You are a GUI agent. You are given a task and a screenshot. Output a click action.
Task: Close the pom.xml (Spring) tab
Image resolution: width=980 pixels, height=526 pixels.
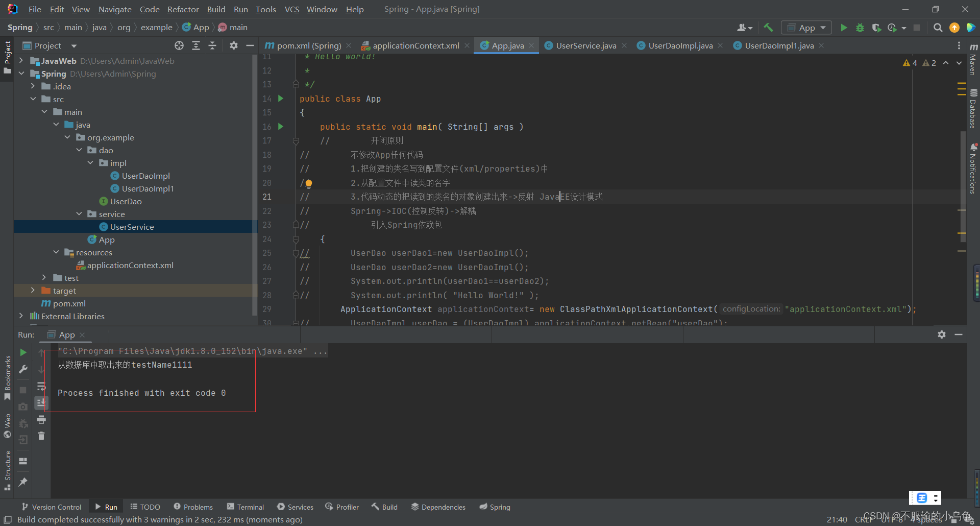(349, 45)
